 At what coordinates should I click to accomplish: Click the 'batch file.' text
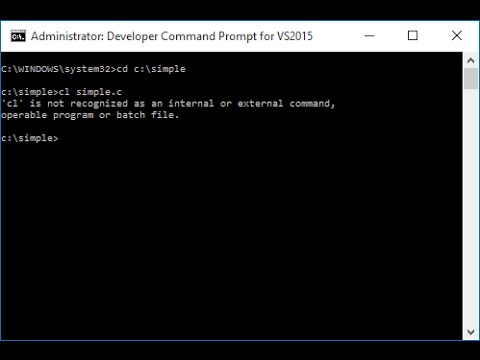pos(148,115)
